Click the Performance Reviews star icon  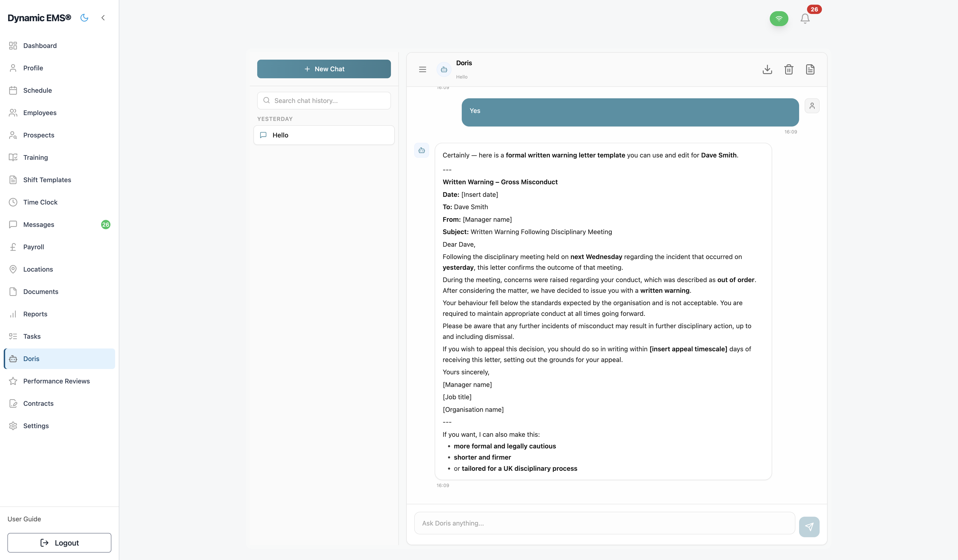click(x=13, y=381)
